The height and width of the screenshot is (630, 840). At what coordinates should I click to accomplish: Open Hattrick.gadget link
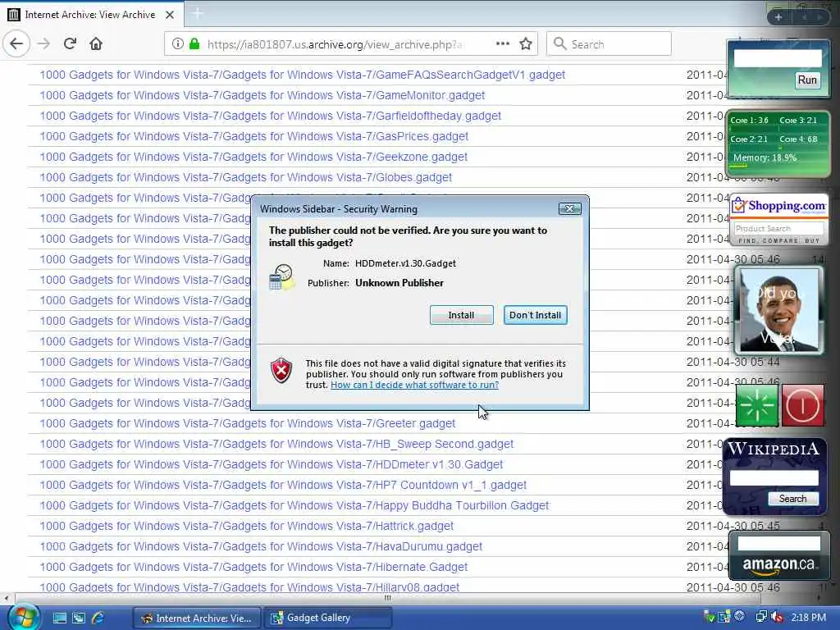tap(246, 526)
